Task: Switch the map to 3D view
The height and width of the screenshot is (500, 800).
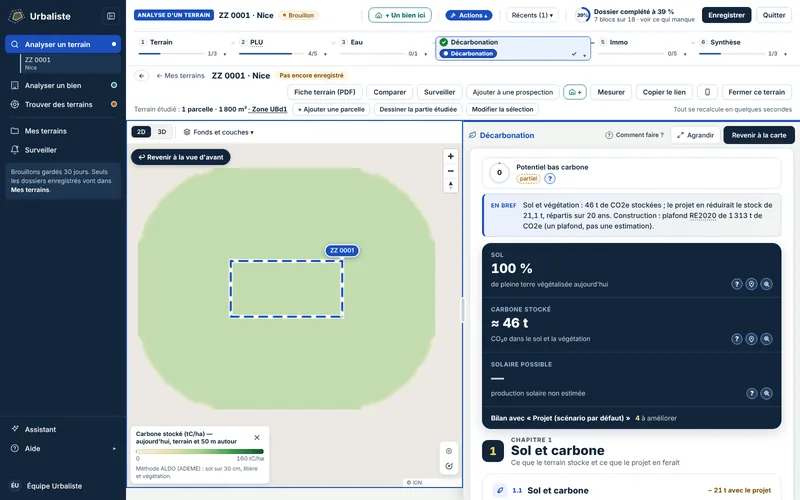Action: pos(162,132)
